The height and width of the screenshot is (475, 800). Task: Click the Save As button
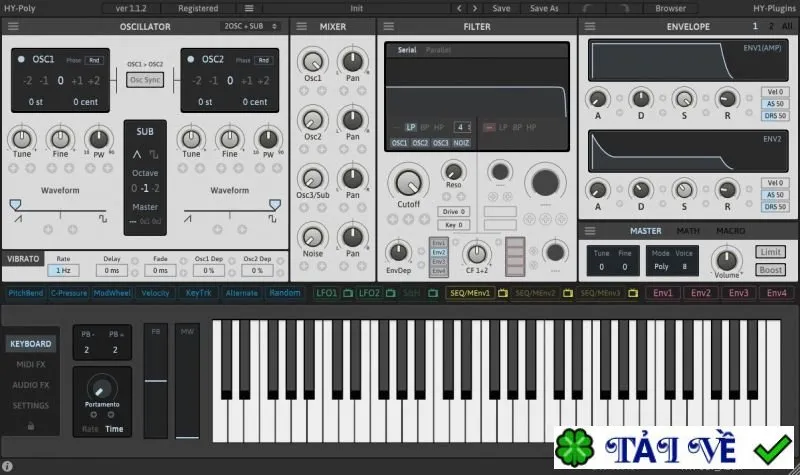coord(544,8)
